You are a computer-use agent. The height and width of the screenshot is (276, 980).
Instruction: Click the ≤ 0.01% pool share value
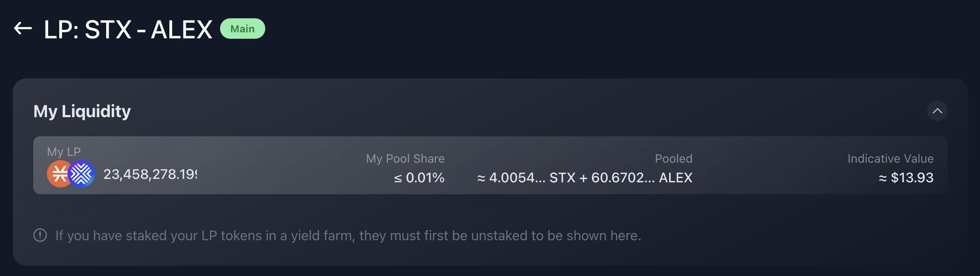click(x=419, y=178)
